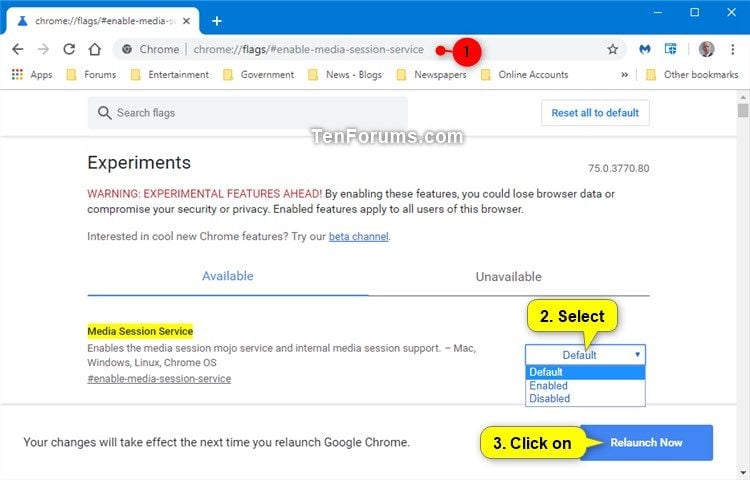Choose Default in the dropdown list
The image size is (750, 480).
tap(585, 372)
